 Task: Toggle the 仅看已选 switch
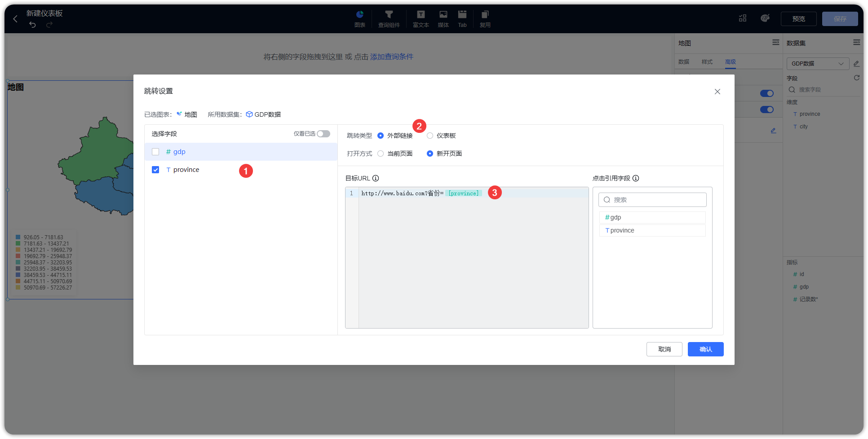click(323, 134)
